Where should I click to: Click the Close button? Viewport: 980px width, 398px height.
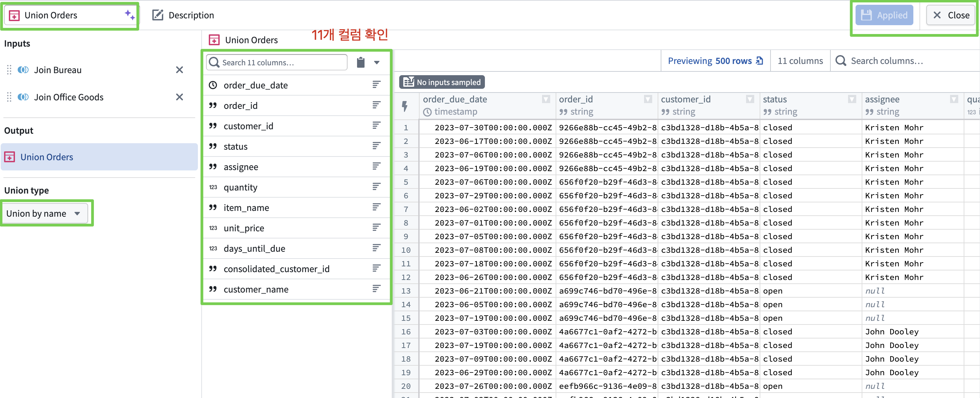950,15
